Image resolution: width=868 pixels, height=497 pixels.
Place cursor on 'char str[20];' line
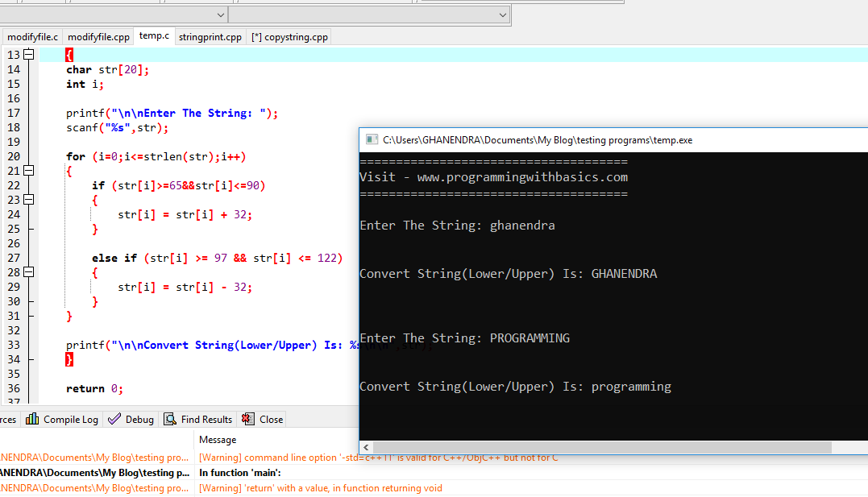[107, 70]
